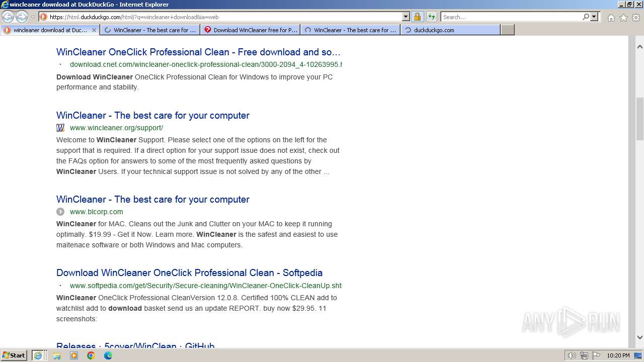This screenshot has width=644, height=362.
Task: Go forward with the browser Forward arrow
Action: pos(22,17)
